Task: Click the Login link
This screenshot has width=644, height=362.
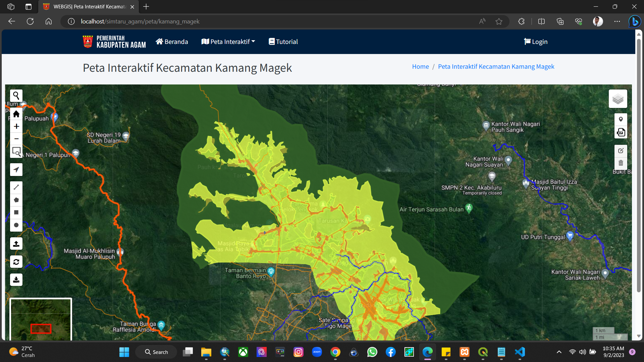Action: click(536, 42)
